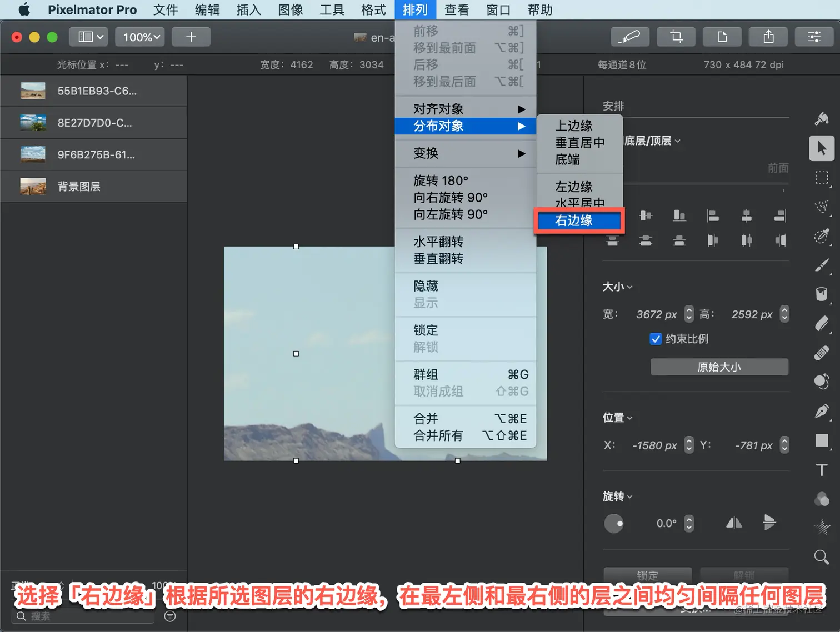840x632 pixels.
Task: Open the sidebar view dropdown in toolbar
Action: click(89, 37)
